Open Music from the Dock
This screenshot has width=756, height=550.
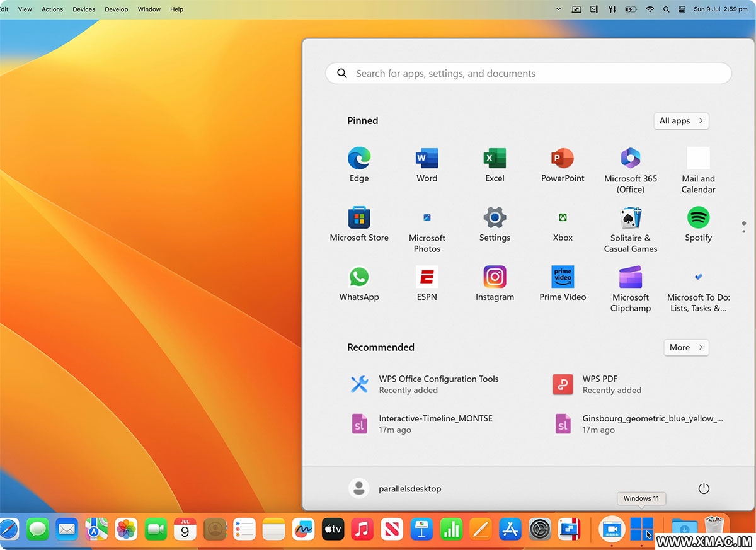pyautogui.click(x=362, y=529)
